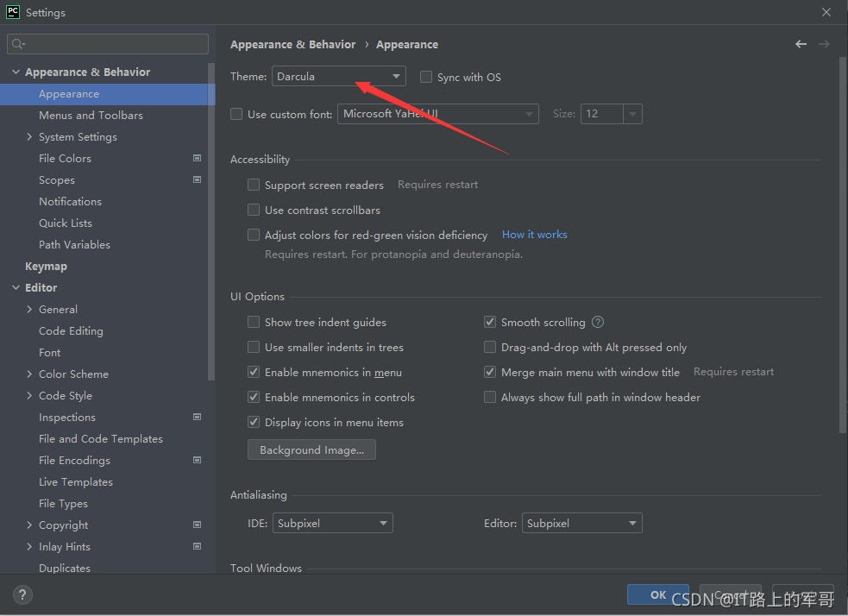This screenshot has height=616, width=848.
Task: Enable Sync with OS checkbox
Action: pyautogui.click(x=426, y=77)
